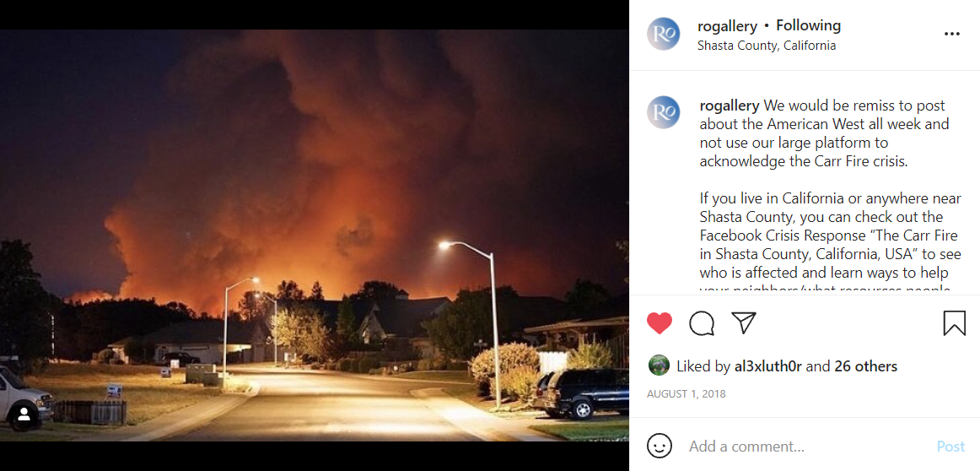Focus the Add a comment field
This screenshot has height=471, width=980.
(806, 447)
